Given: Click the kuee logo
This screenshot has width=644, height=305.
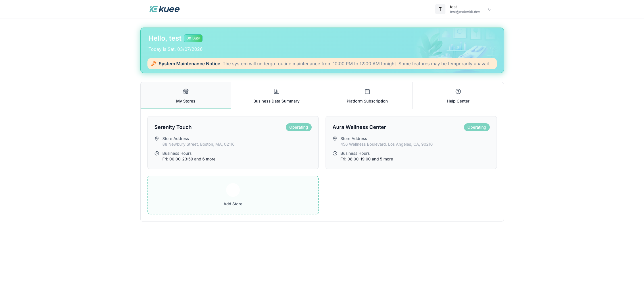Looking at the screenshot, I should (x=164, y=9).
